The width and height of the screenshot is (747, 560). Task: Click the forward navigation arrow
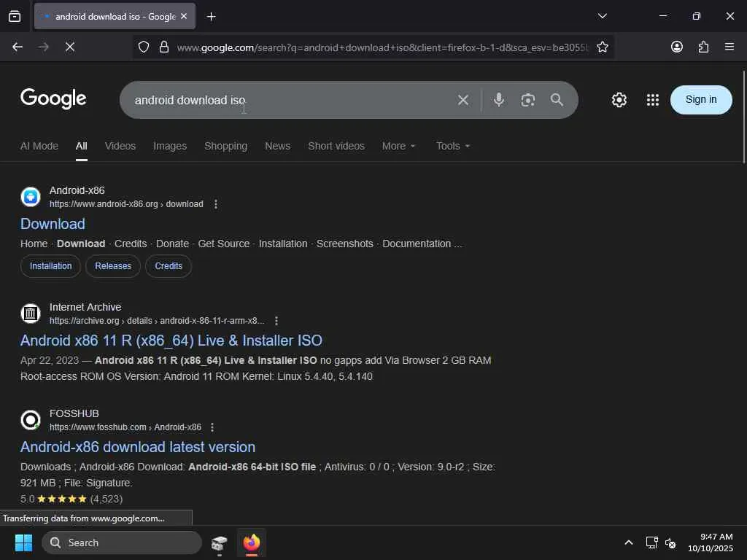pos(43,47)
